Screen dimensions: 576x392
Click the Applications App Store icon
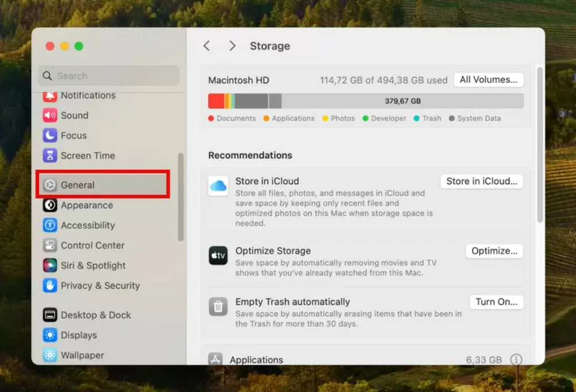coord(215,359)
